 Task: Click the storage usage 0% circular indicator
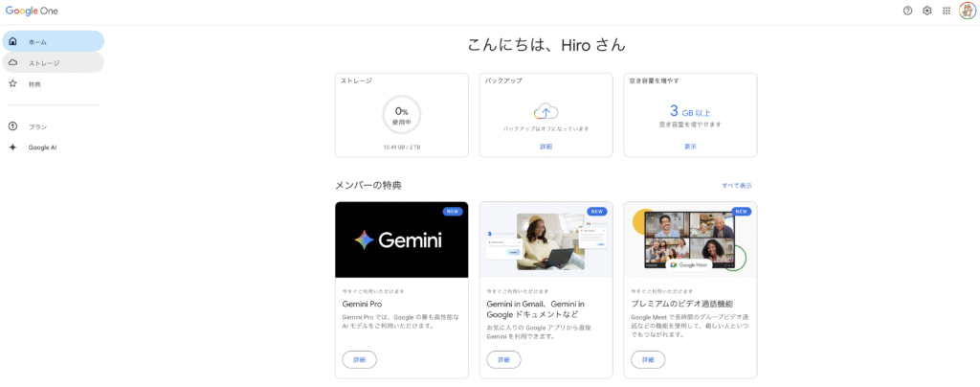[x=401, y=115]
